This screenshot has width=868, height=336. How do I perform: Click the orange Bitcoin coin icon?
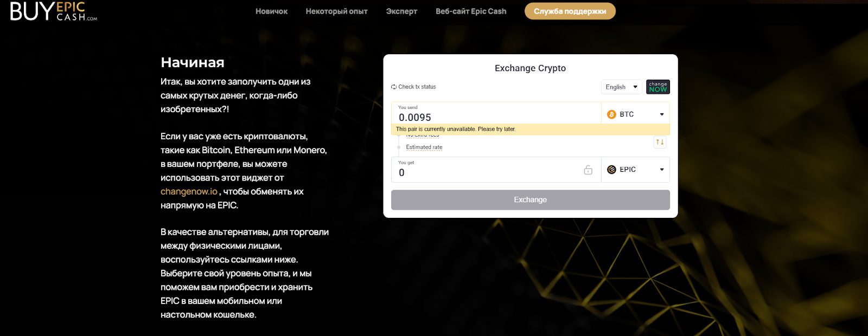coord(611,114)
